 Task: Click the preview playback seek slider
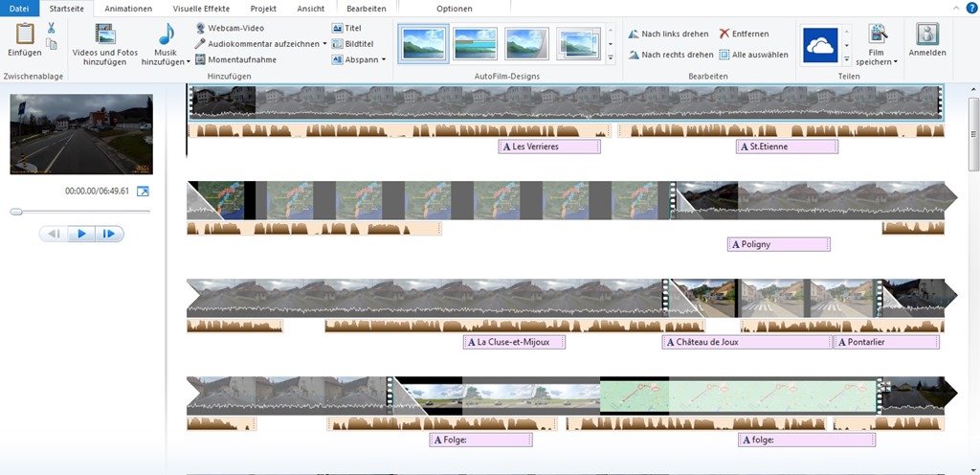tap(16, 211)
